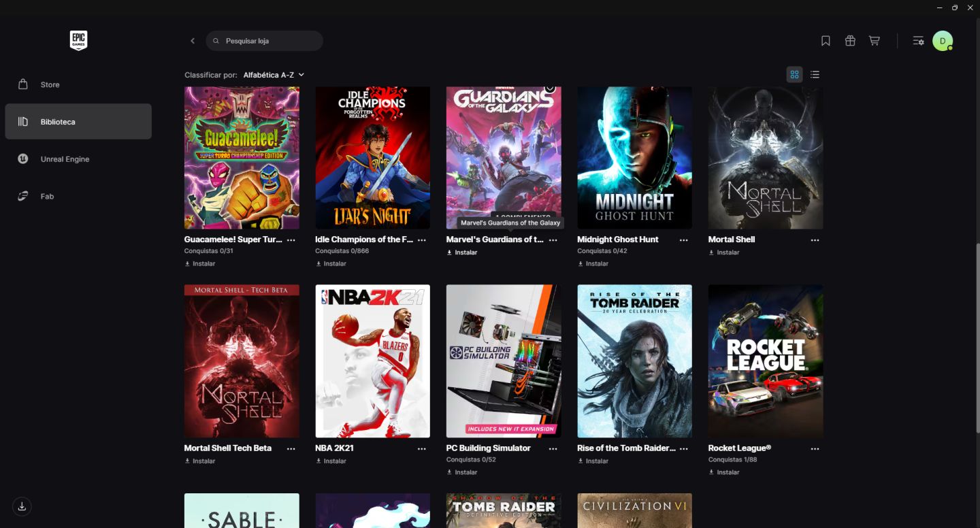Go back with the arrow button
980x528 pixels.
[193, 41]
